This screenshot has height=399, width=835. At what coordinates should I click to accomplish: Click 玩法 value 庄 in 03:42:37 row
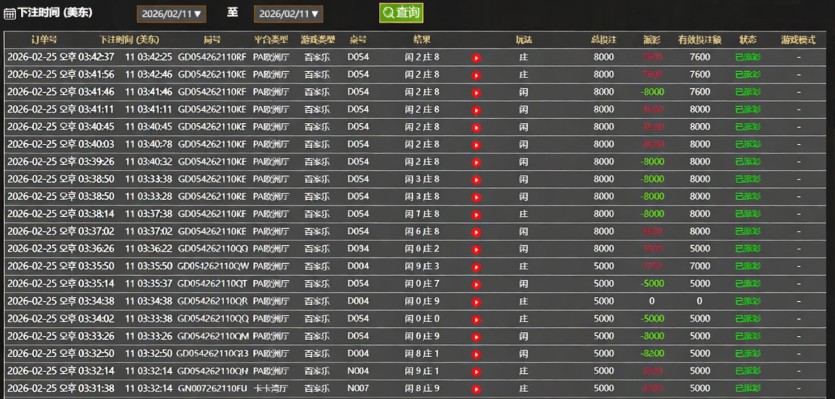pyautogui.click(x=523, y=57)
